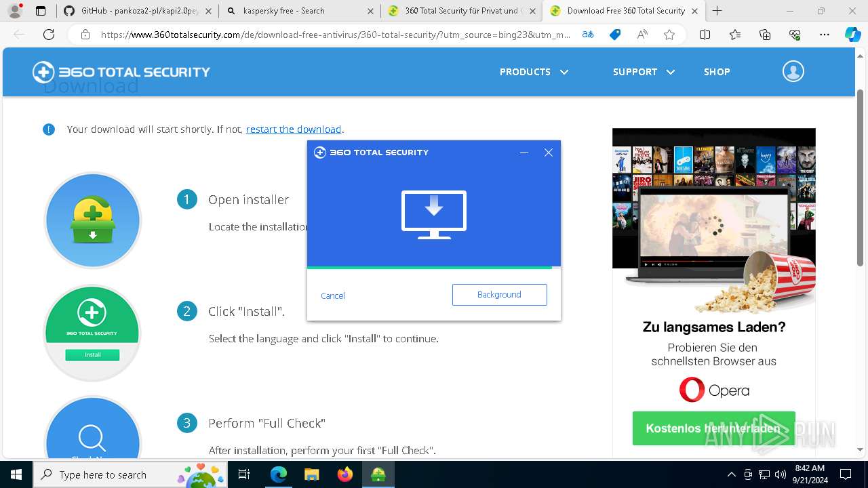868x488 pixels.
Task: Close the kaspersky free Search tab
Action: click(x=370, y=11)
